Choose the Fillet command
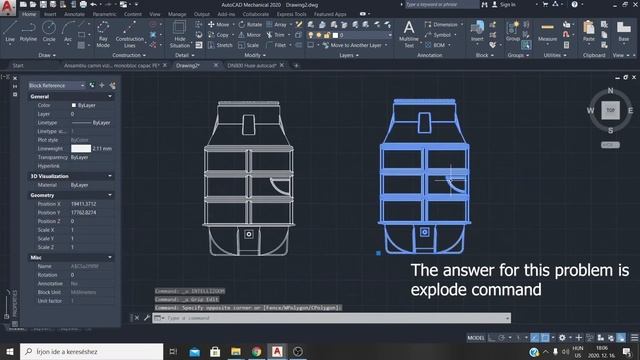The image size is (640, 360). [x=276, y=45]
